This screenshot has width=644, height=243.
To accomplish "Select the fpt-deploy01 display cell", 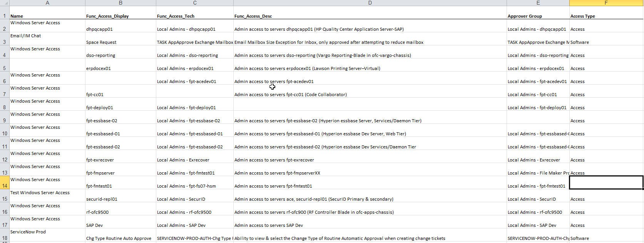I will coord(120,104).
